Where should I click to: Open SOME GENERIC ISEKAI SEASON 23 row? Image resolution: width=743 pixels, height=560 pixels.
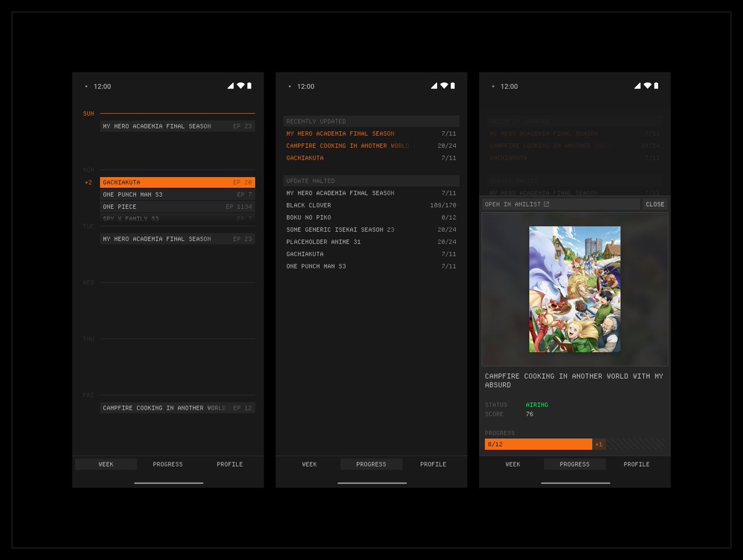(371, 230)
